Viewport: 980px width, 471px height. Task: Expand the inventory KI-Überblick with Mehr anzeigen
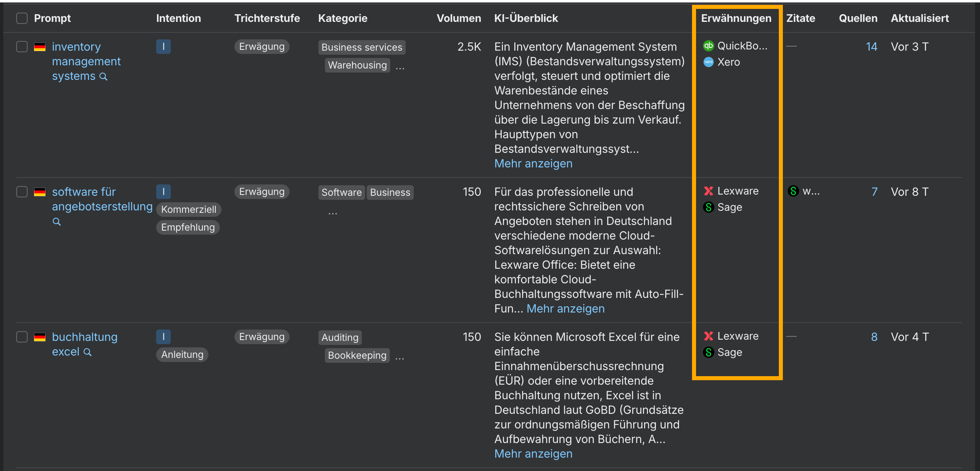pos(533,164)
